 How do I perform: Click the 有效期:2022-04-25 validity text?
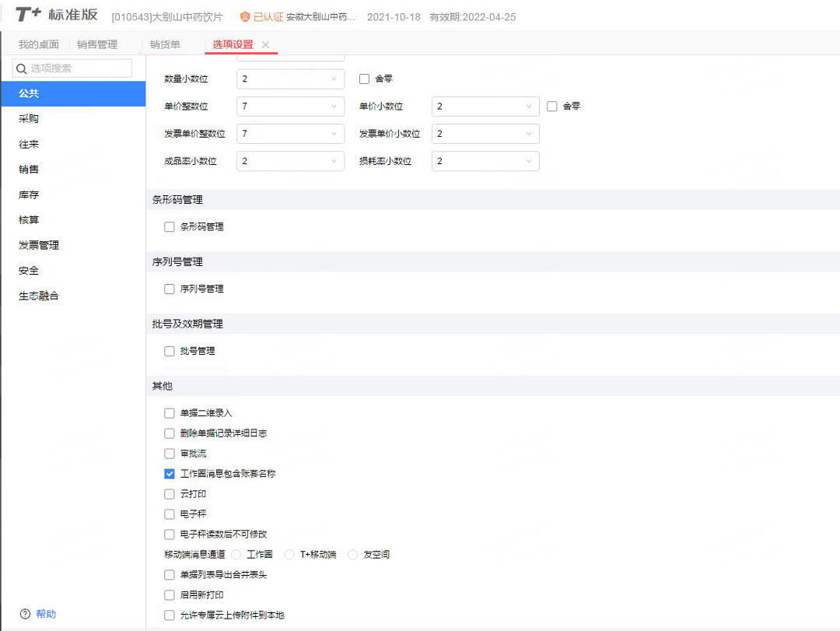pyautogui.click(x=473, y=17)
